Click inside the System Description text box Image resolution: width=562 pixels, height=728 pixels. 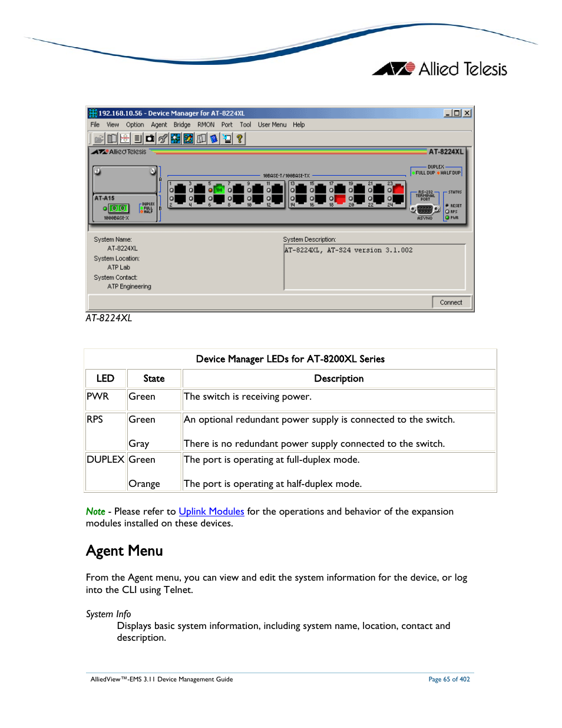point(375,267)
